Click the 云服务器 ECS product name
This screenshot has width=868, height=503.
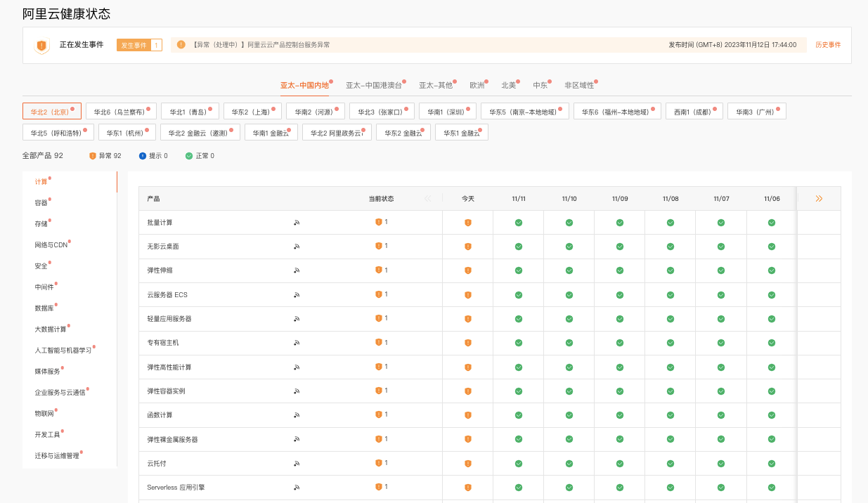167,295
